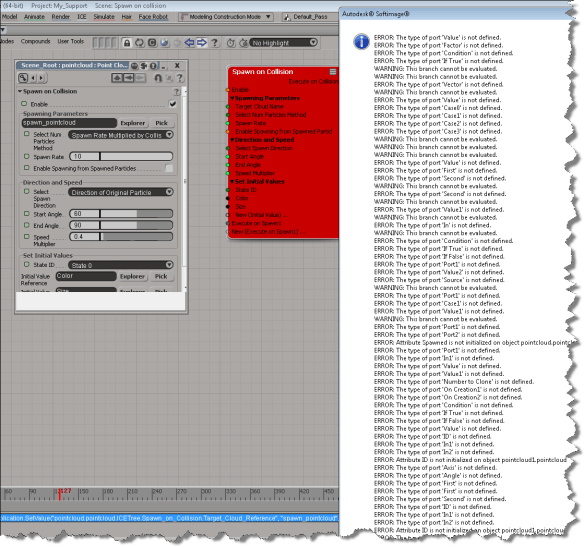Click the up-arrow load icon in property editor
The width and height of the screenshot is (584, 547).
[x=117, y=78]
